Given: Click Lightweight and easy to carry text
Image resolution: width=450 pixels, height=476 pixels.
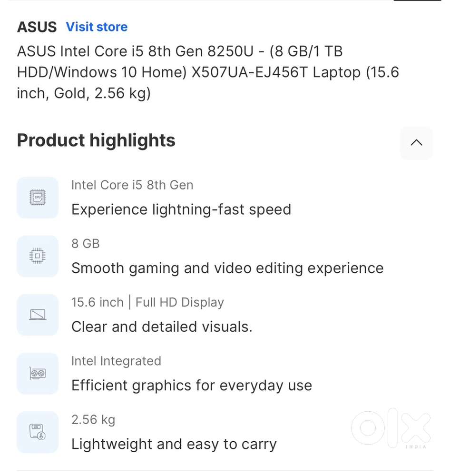Looking at the screenshot, I should [x=174, y=444].
